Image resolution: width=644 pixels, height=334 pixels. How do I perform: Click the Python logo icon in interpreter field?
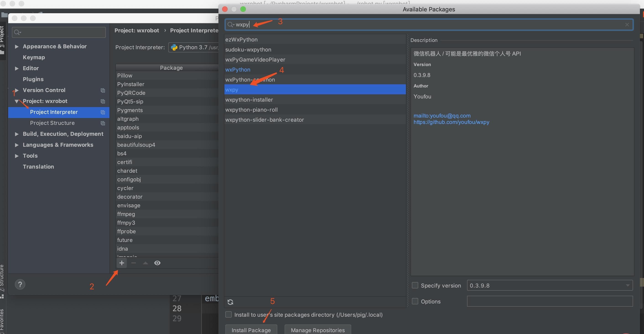[x=174, y=47]
